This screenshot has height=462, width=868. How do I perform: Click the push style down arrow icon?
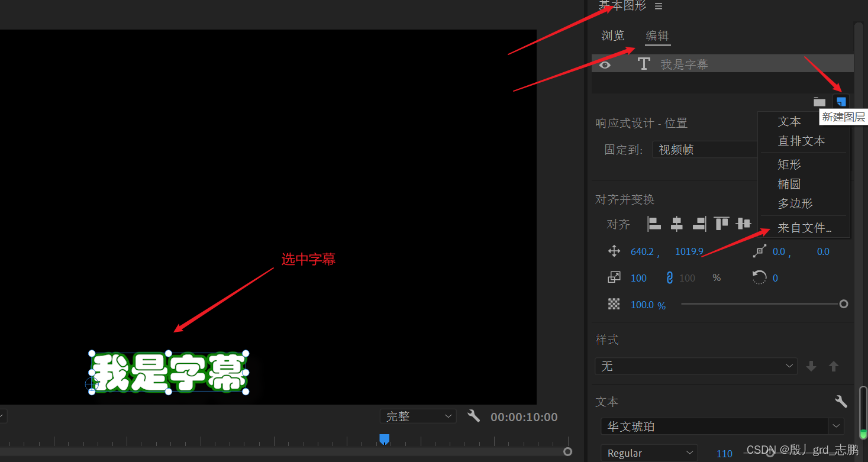(x=811, y=366)
